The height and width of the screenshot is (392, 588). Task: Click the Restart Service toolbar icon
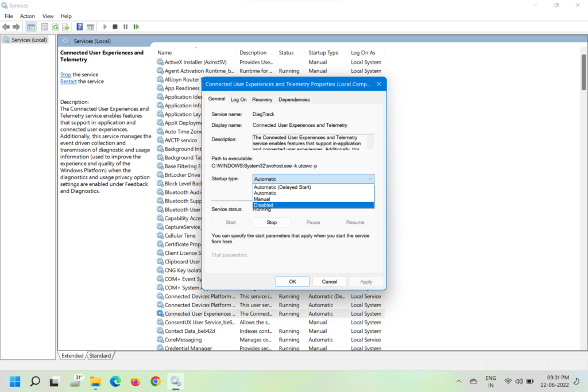pos(136,27)
